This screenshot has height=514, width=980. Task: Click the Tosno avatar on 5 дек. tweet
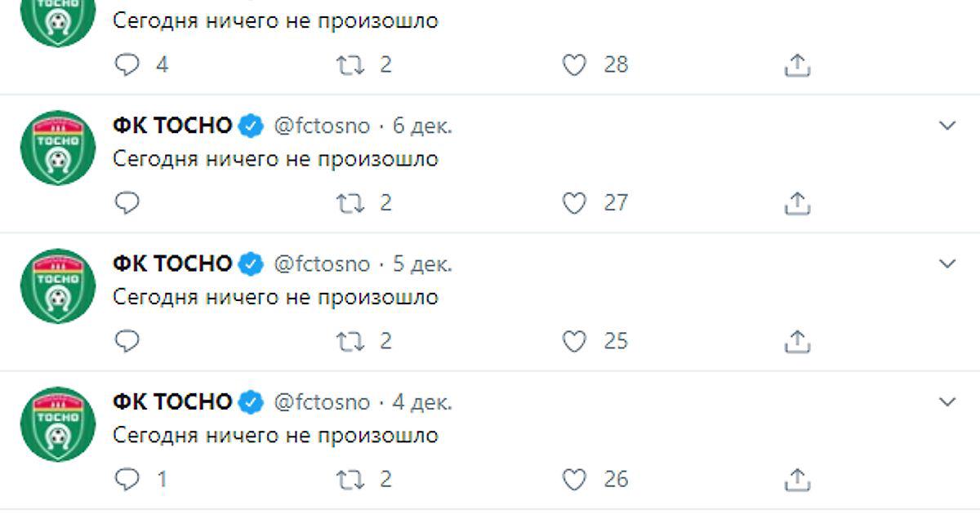58,286
